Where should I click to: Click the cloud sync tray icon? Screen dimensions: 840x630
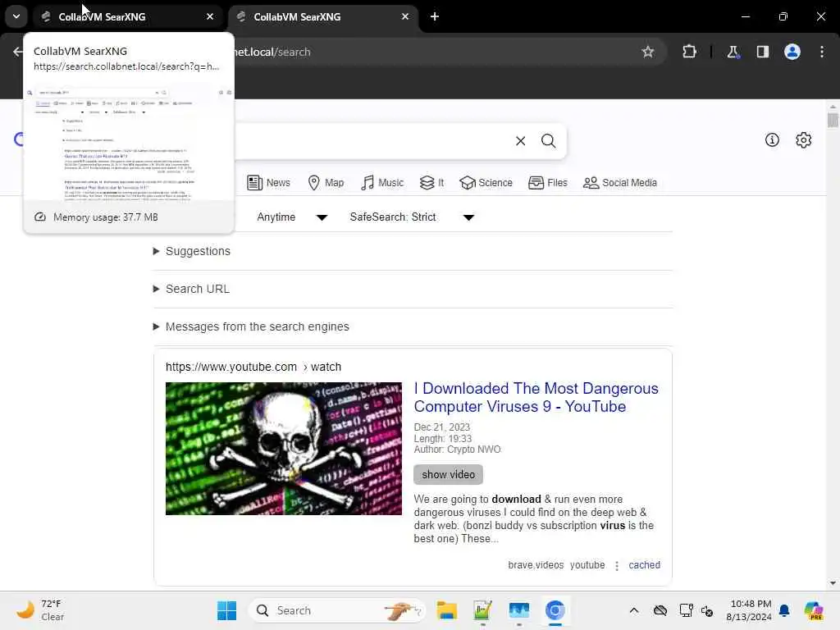(x=660, y=610)
